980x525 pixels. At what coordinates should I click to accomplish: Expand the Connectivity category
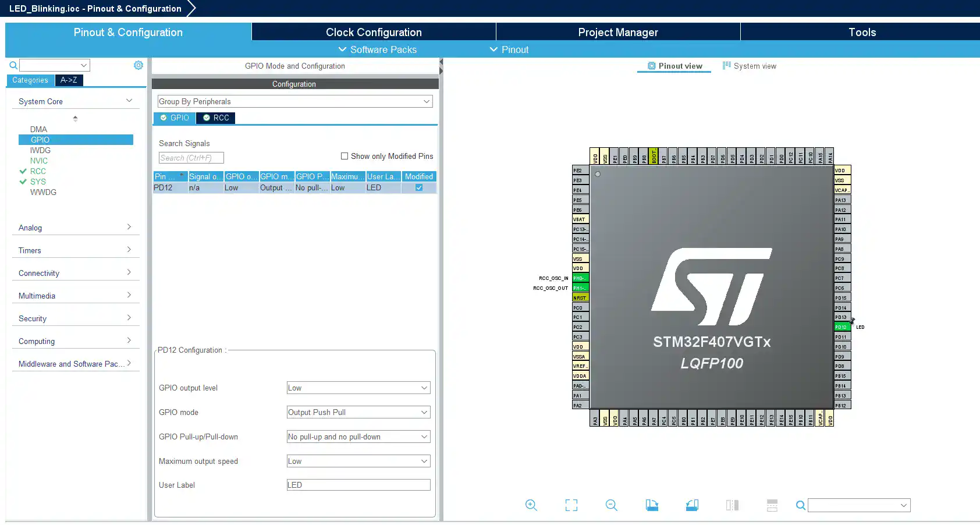[76, 273]
